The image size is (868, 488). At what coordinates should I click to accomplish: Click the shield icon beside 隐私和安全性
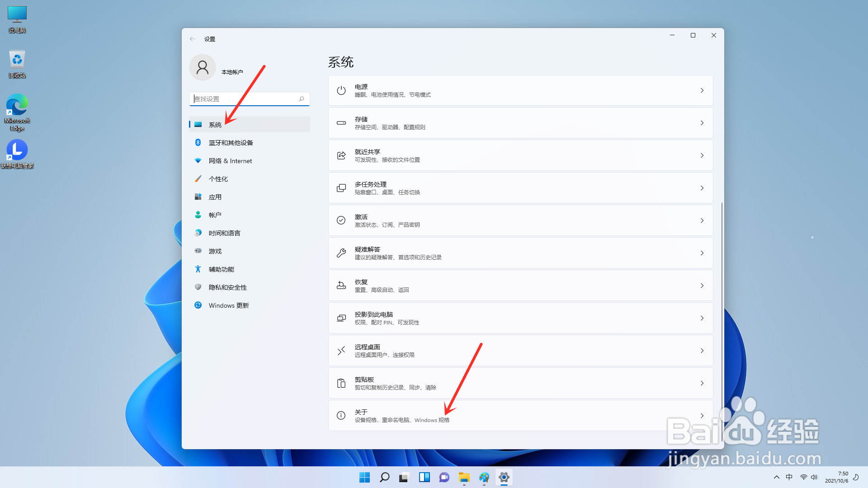[198, 287]
